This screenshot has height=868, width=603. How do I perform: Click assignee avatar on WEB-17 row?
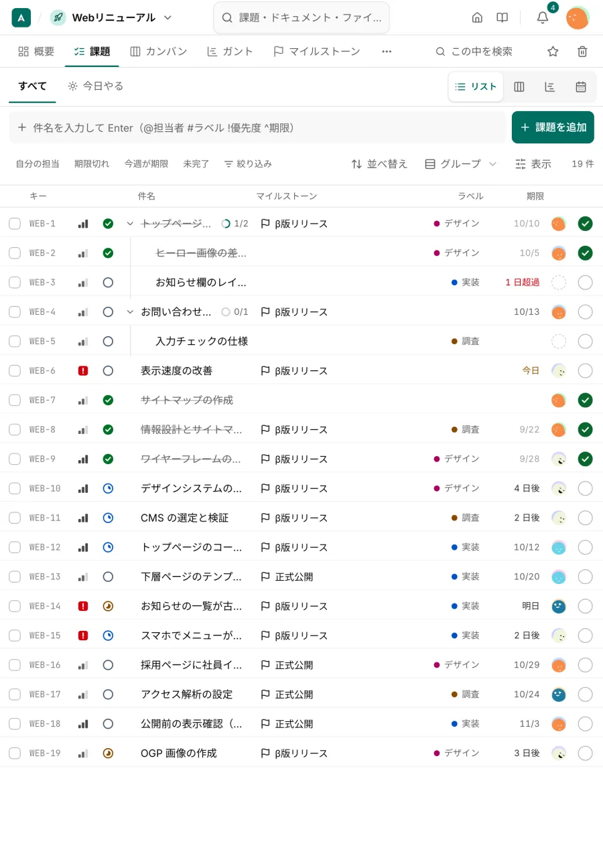pyautogui.click(x=558, y=694)
